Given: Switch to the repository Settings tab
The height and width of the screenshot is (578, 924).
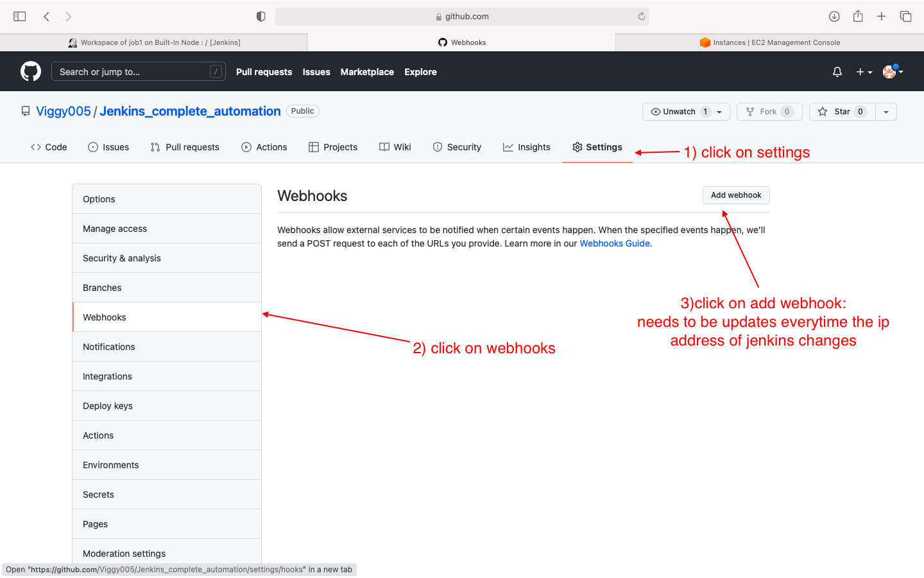Looking at the screenshot, I should click(x=597, y=147).
